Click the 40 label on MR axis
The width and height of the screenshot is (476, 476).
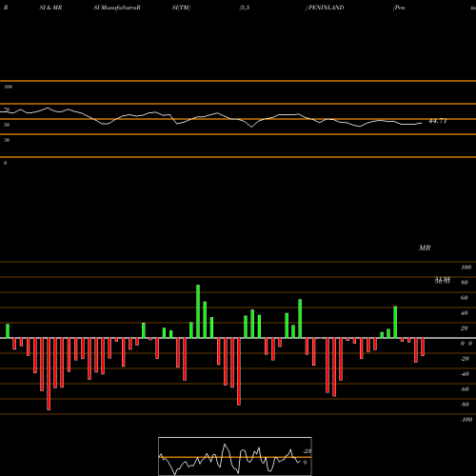pos(465,313)
